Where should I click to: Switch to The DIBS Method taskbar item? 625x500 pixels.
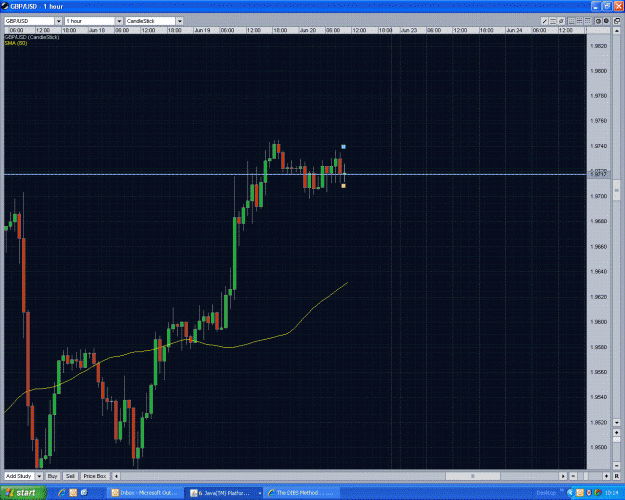[x=303, y=493]
